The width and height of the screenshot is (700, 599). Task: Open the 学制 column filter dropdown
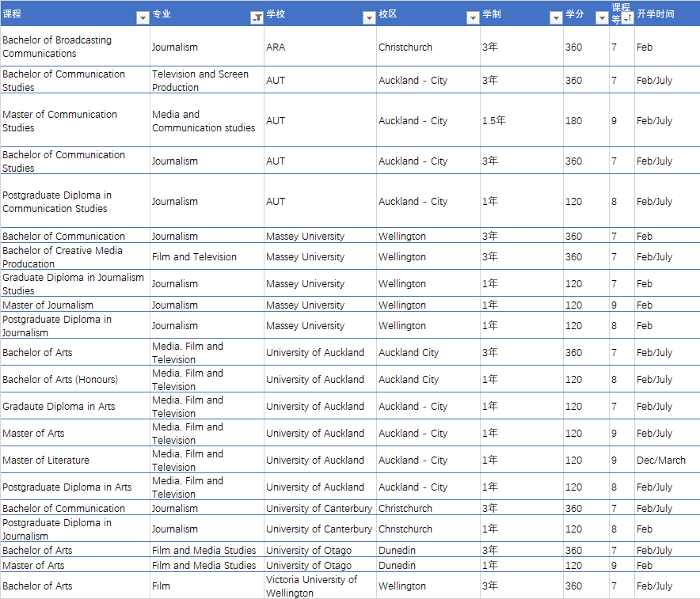click(x=556, y=18)
